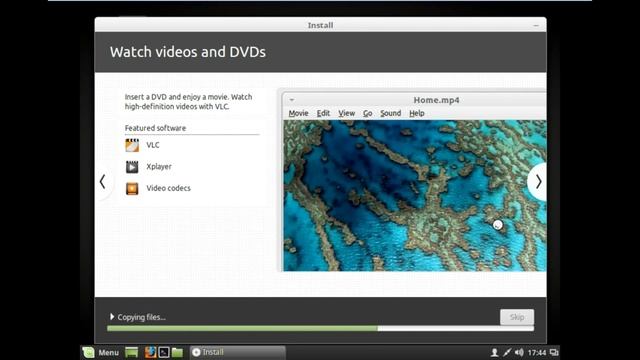Open the sound volume tray icon

click(519, 352)
